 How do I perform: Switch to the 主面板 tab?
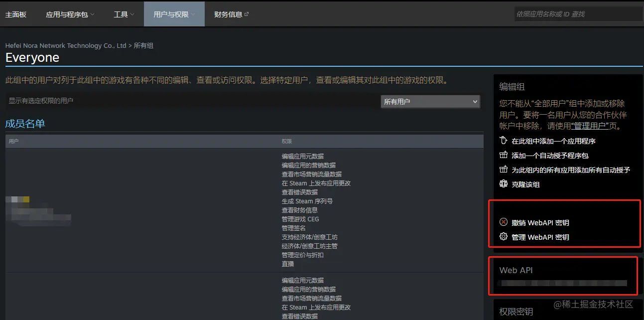click(x=15, y=14)
